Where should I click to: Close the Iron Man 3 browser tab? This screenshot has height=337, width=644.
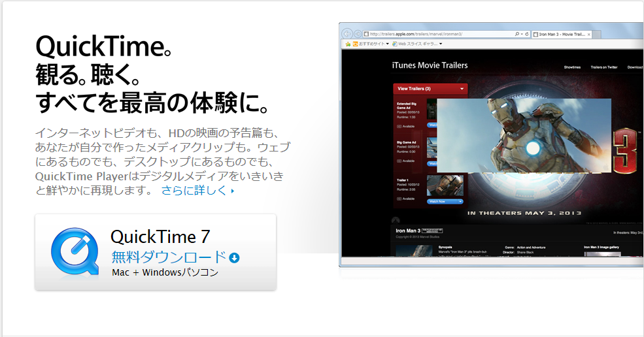coord(589,35)
